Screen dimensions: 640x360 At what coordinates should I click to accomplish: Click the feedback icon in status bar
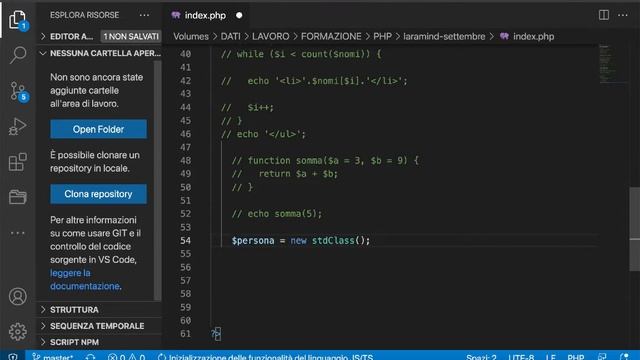click(x=602, y=356)
